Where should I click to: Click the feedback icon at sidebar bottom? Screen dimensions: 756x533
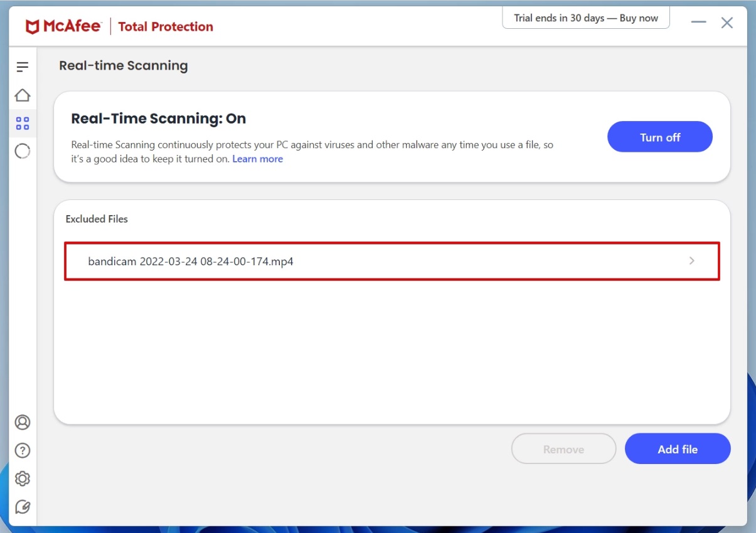tap(23, 507)
